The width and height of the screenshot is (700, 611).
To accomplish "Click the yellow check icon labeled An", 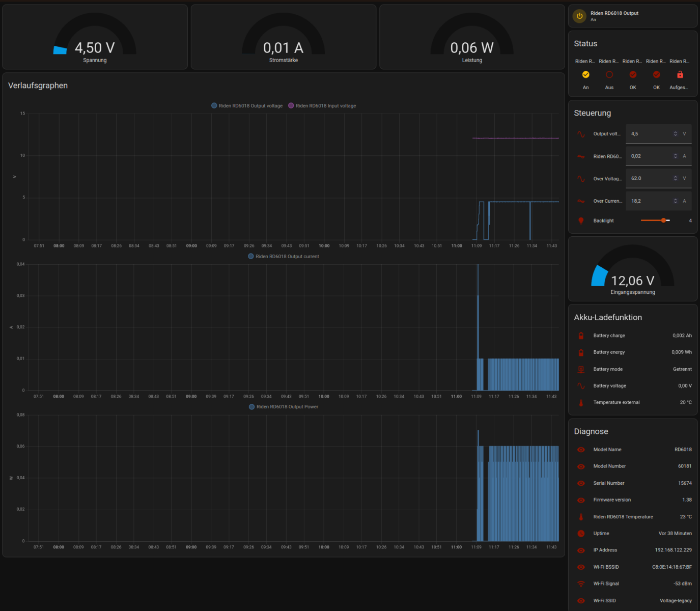I will point(585,74).
